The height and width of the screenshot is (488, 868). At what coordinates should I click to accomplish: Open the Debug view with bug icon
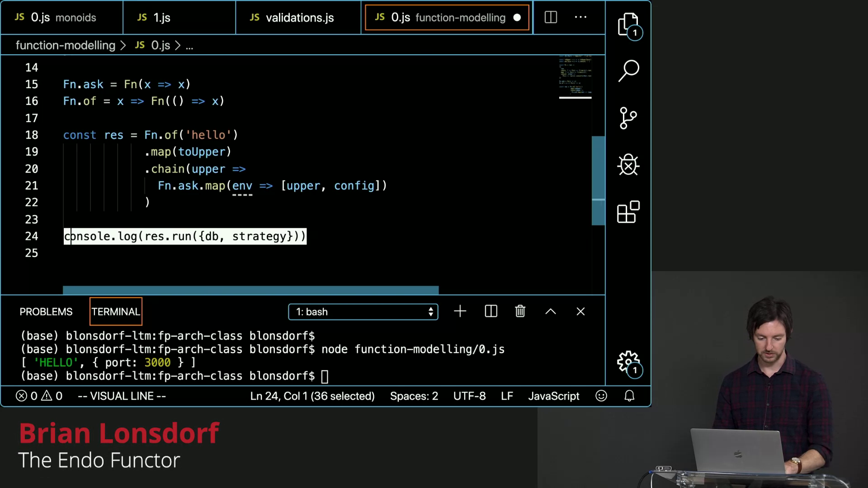(628, 165)
